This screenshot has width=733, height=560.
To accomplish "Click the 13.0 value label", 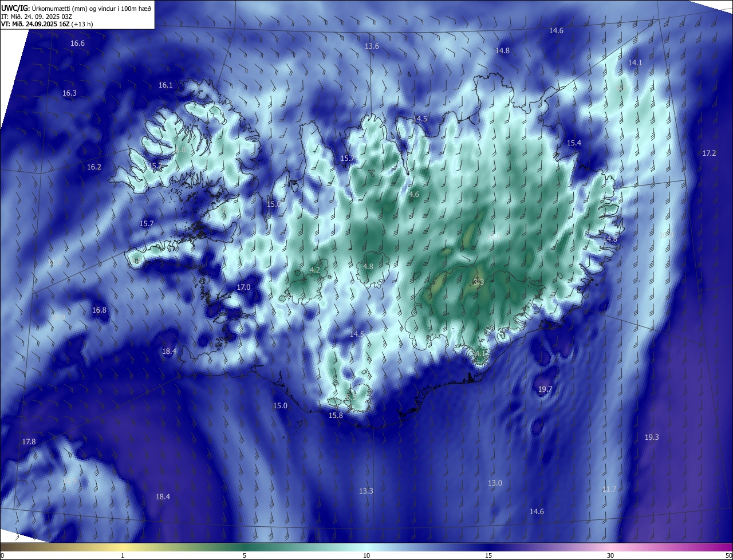I will tap(495, 483).
